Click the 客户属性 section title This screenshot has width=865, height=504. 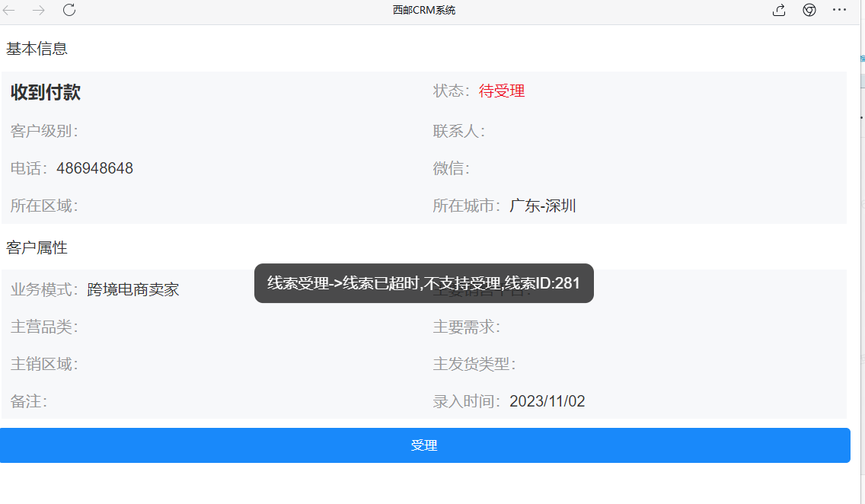tap(37, 247)
